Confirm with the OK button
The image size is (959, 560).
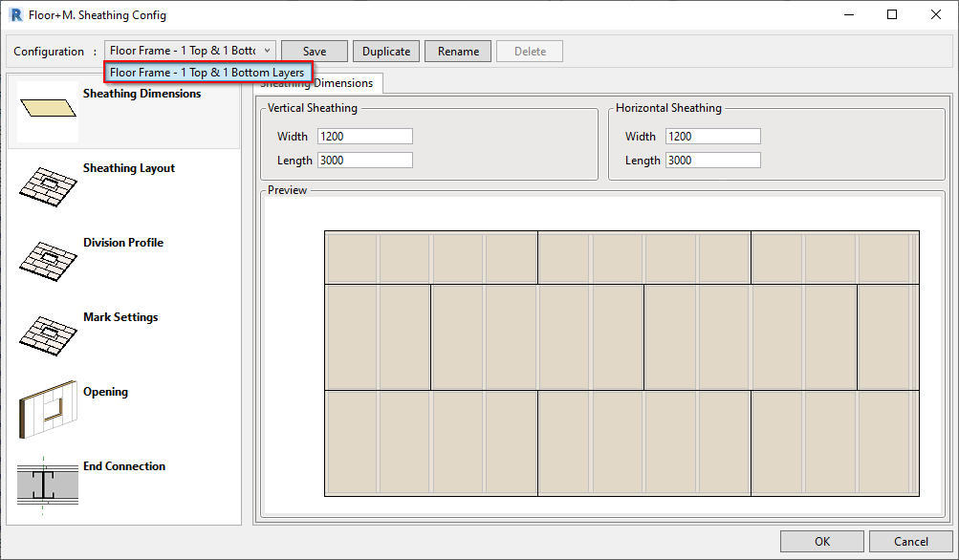[x=821, y=542]
